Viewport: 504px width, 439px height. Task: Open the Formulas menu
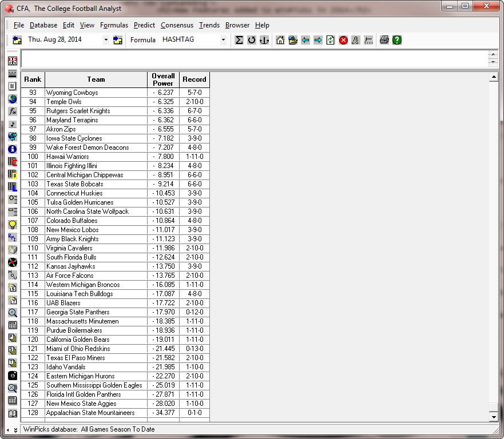[x=114, y=25]
